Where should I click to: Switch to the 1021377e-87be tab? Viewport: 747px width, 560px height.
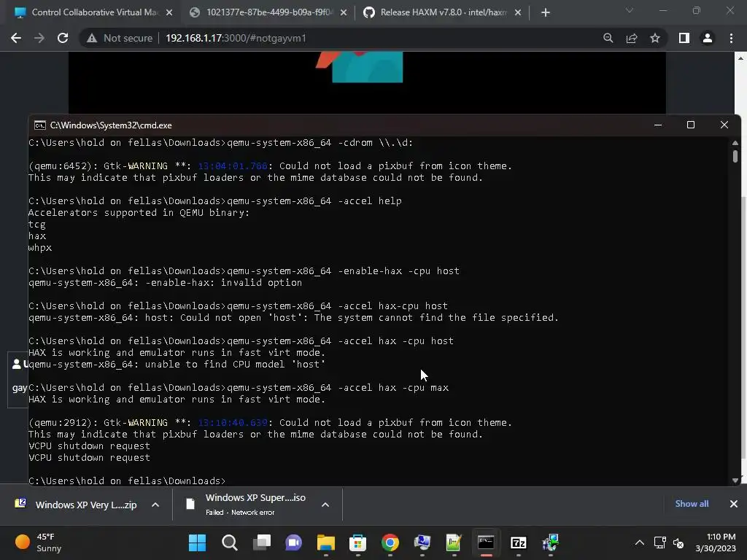tap(267, 12)
